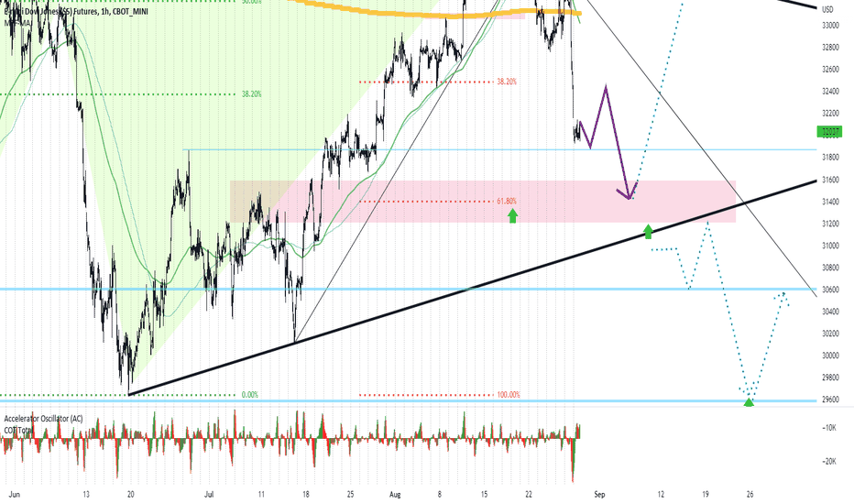The image size is (854, 504).
Task: Click the 31600 price axis label
Action: coord(830,180)
